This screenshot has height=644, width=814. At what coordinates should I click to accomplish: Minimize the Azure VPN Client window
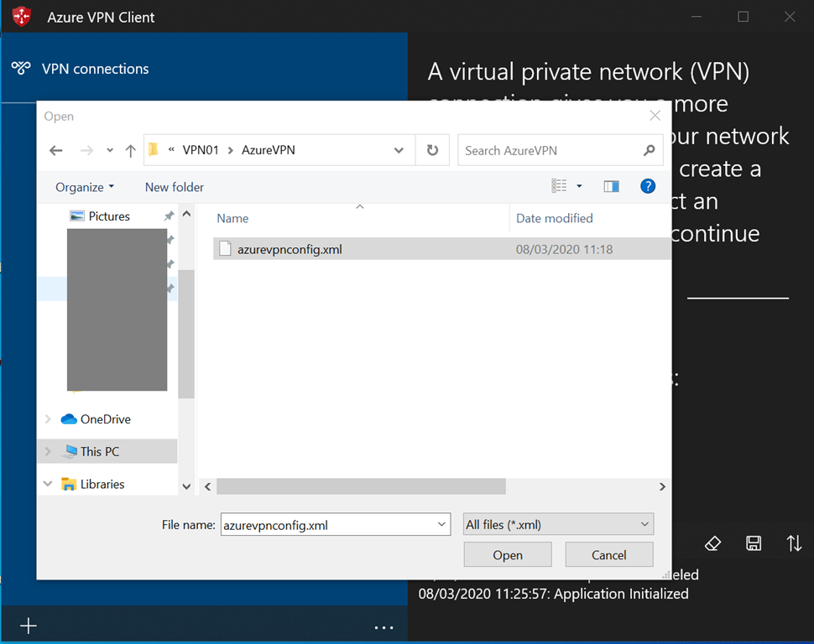(697, 17)
